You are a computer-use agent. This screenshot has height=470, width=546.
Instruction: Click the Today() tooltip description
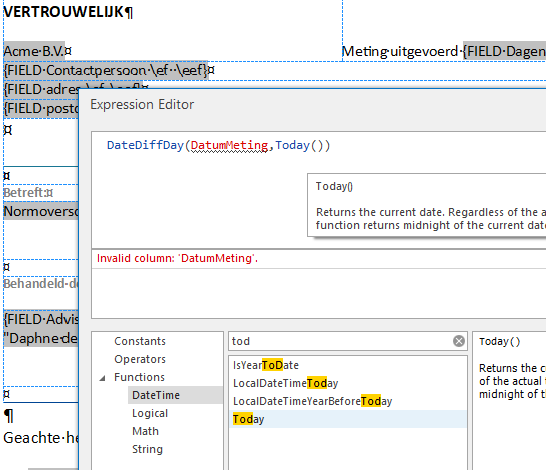431,219
